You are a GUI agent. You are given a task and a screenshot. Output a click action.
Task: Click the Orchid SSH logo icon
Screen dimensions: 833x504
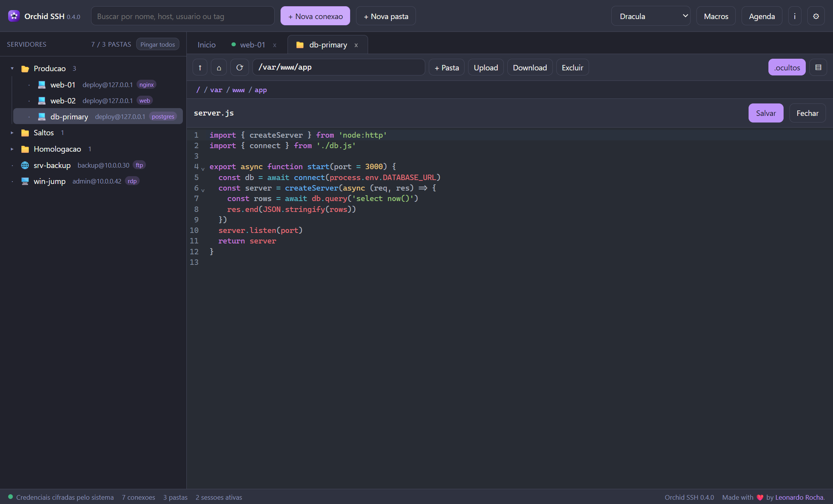(14, 16)
